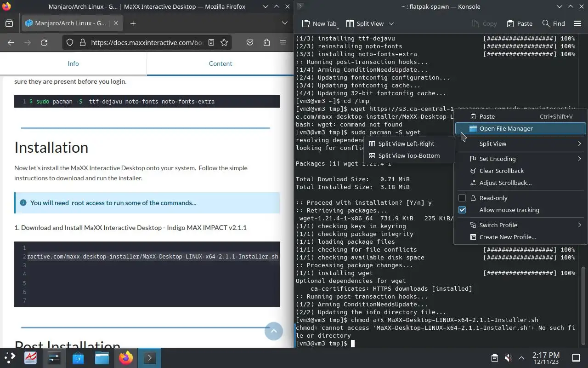Reload the Firefox page
The height and width of the screenshot is (368, 588).
coord(44,42)
